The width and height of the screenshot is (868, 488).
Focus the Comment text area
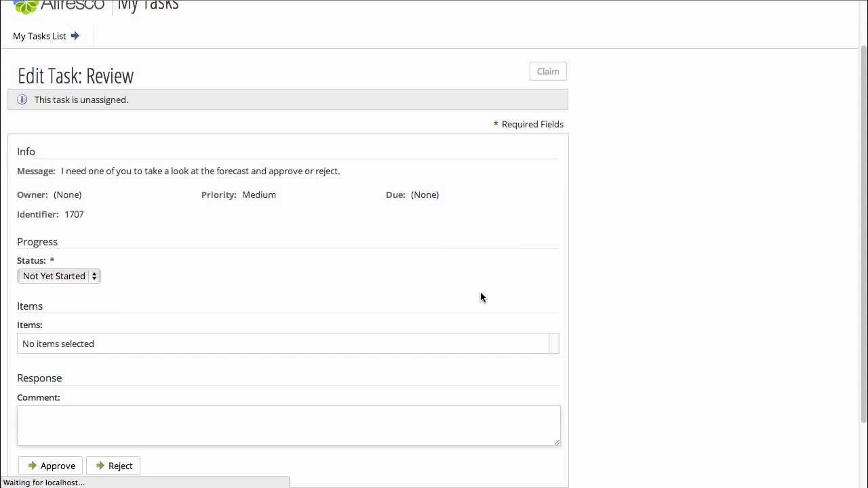click(288, 425)
